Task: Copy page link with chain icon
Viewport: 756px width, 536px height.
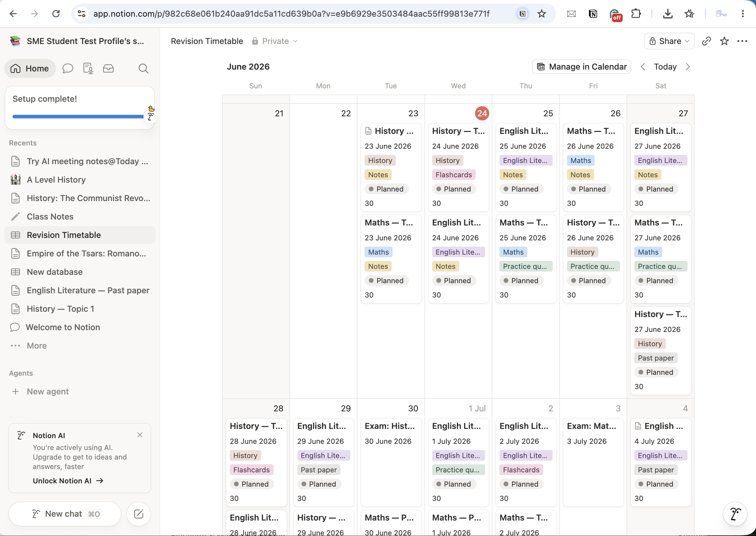Action: tap(706, 41)
